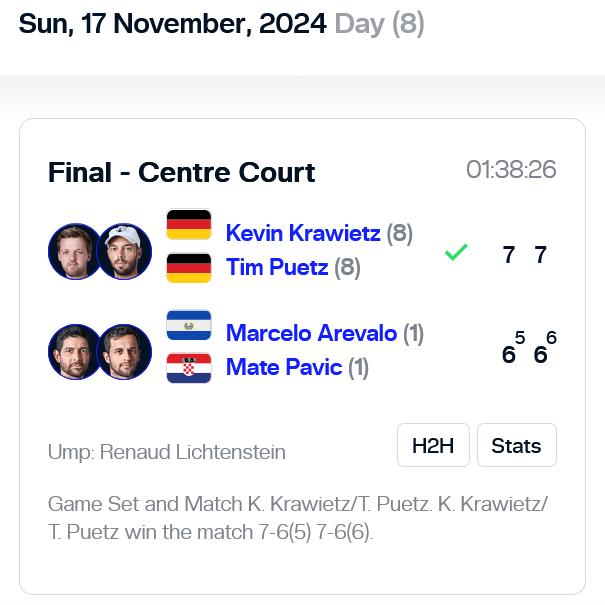This screenshot has height=605, width=605.
Task: Open Marcelo Arevalo player profile link
Action: pos(311,333)
